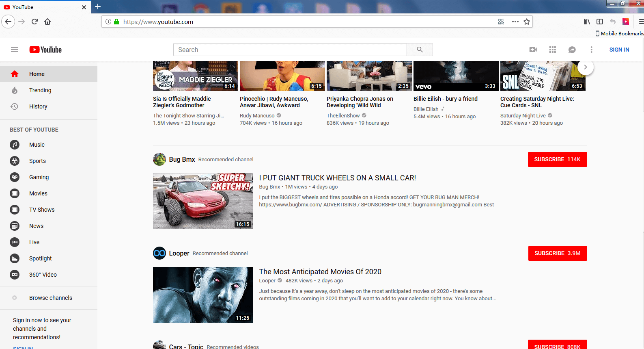Open Firefox library icon in toolbar
644x349 pixels.
587,22
